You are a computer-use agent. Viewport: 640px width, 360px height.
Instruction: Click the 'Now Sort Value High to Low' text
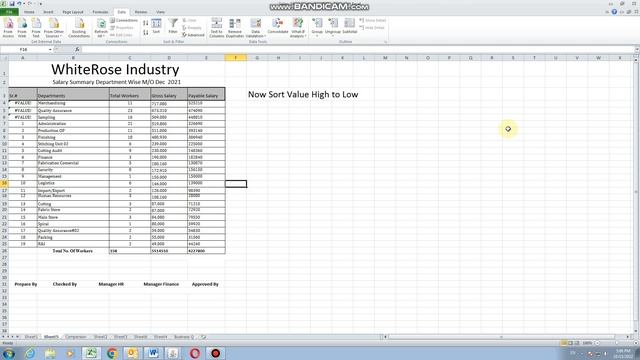(x=303, y=94)
